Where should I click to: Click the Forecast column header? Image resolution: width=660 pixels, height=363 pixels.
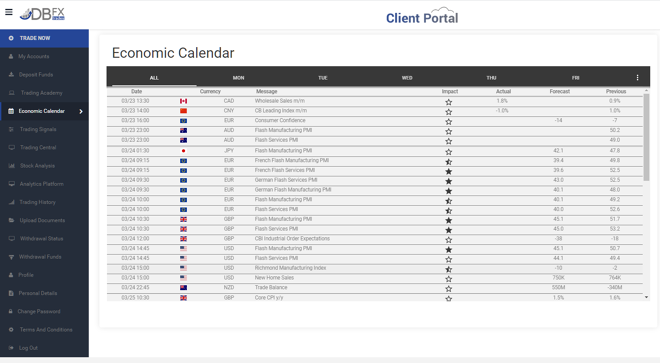pyautogui.click(x=559, y=91)
